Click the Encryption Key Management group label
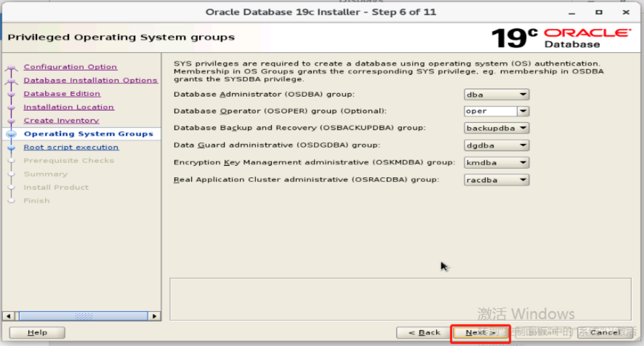Viewport: 644px width, 346px height. [314, 163]
